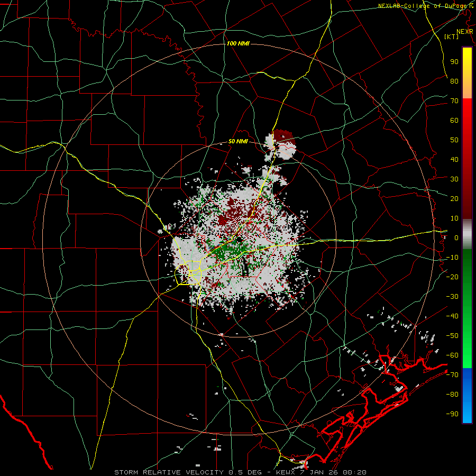Click the 60 value on velocity scale
The image size is (476, 476).
454,121
